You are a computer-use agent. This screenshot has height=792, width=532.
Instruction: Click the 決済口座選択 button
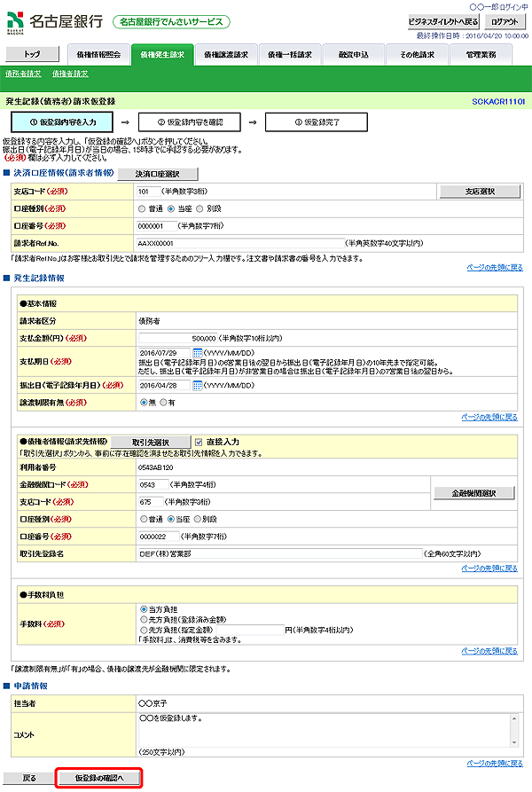pos(158,174)
